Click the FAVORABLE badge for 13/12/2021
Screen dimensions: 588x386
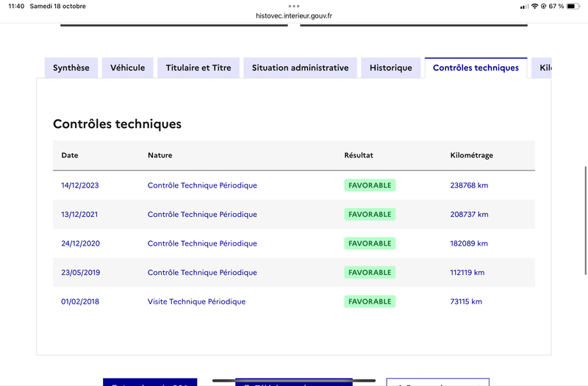pos(370,215)
